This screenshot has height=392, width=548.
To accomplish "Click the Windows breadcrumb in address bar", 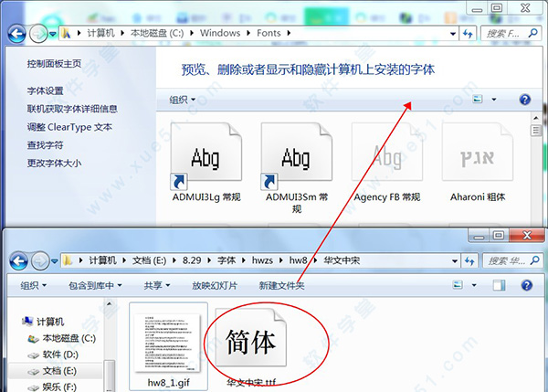I will click(x=221, y=33).
